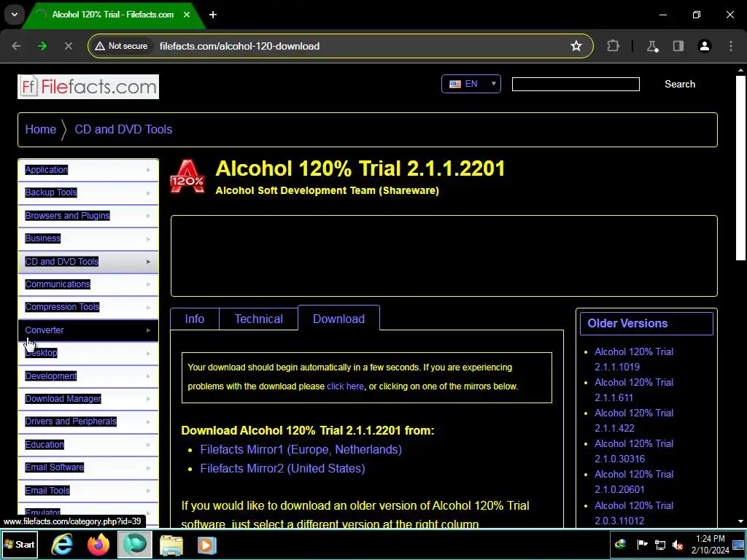Open Windows Explorer folder icon in taskbar
Viewport: 747px width, 560px height.
pyautogui.click(x=171, y=545)
